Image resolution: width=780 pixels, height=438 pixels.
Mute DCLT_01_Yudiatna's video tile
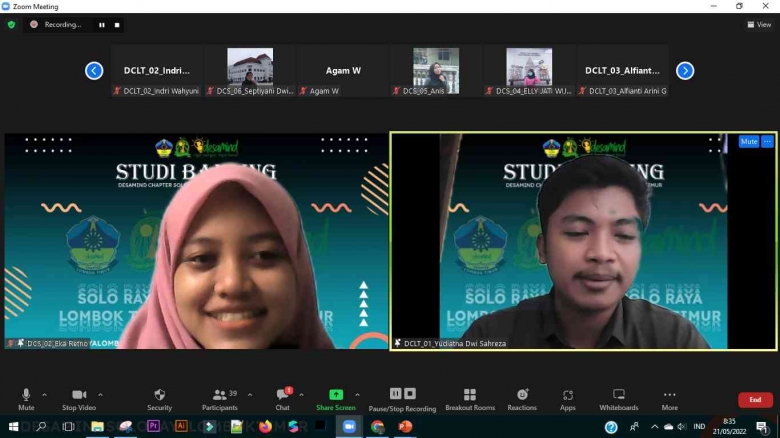(x=748, y=142)
